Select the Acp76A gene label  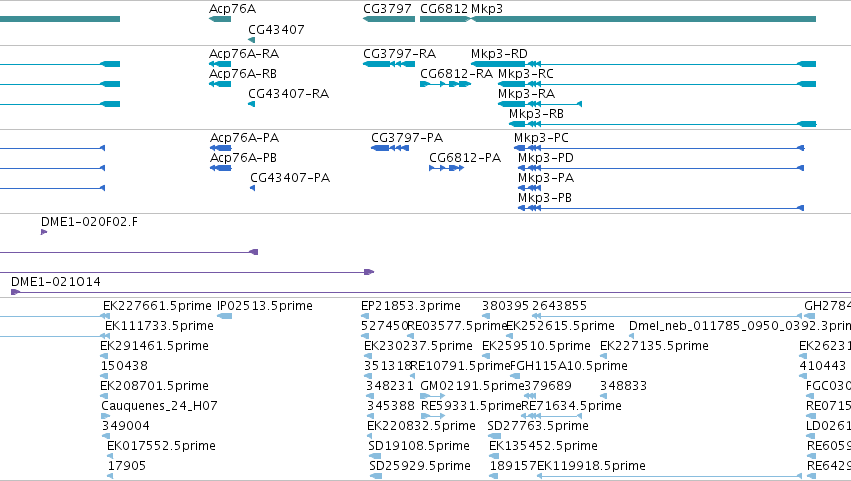[x=232, y=9]
